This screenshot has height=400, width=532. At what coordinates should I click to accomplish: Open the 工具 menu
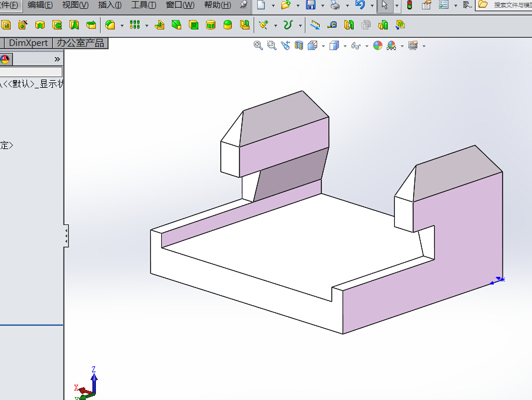(142, 5)
